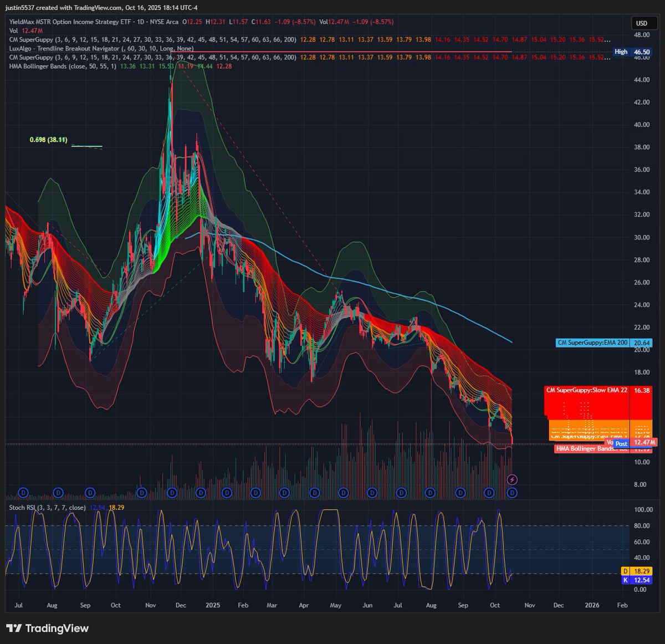The image size is (665, 644).
Task: Click the 20.64 EMA 200 value on the price scale
Action: [x=642, y=343]
